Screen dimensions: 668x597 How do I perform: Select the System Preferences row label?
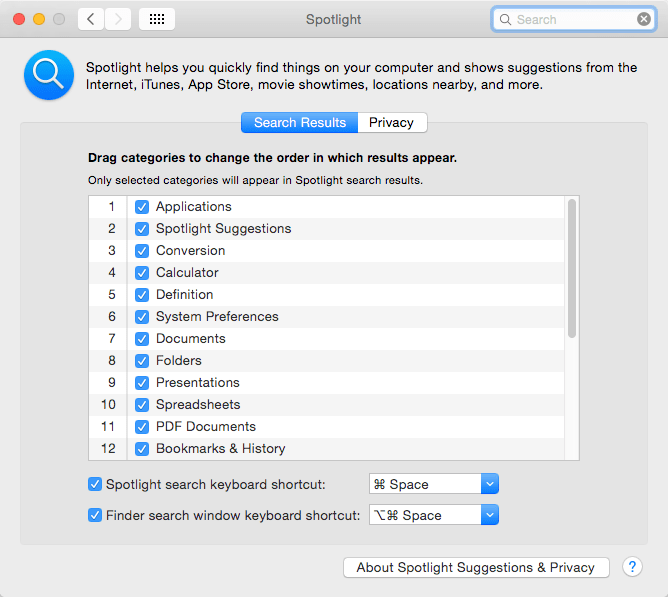coord(217,317)
